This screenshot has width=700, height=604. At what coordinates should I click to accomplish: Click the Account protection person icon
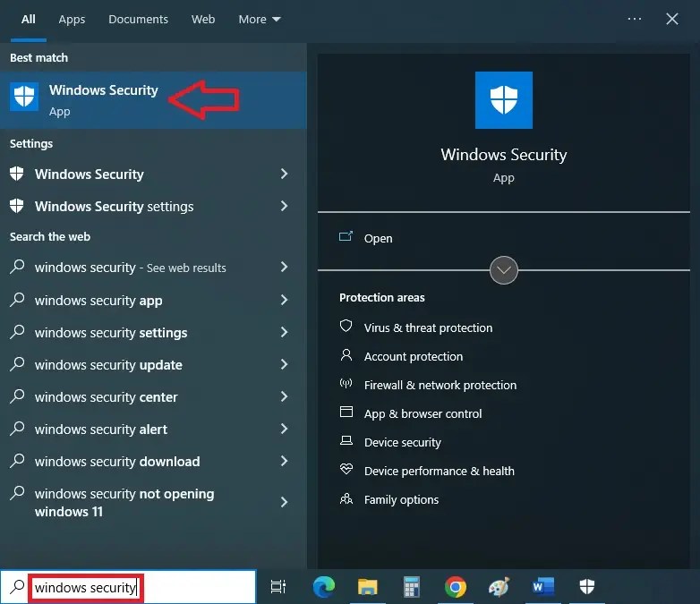pos(346,355)
